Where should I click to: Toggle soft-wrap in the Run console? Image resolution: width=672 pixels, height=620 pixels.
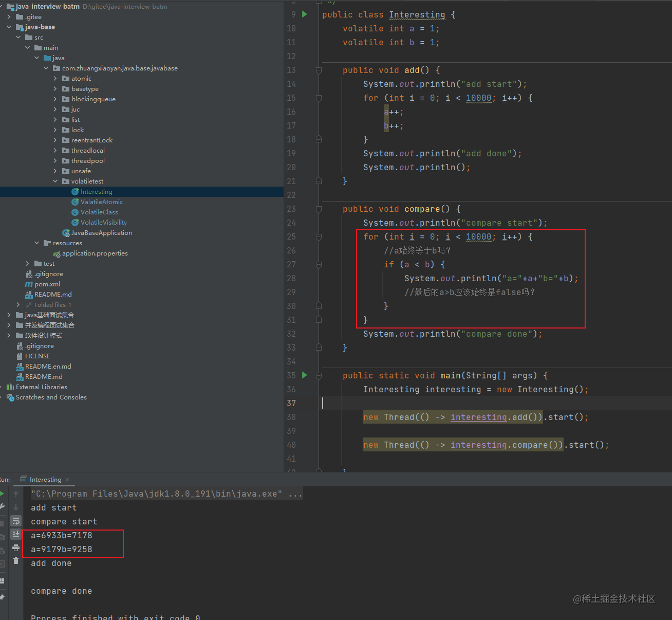[16, 521]
